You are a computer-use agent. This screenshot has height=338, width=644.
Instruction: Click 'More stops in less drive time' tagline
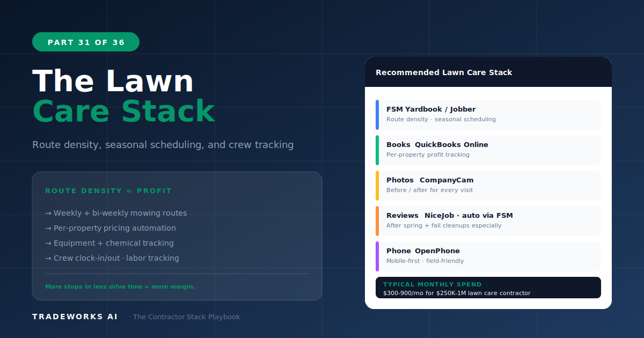click(120, 286)
